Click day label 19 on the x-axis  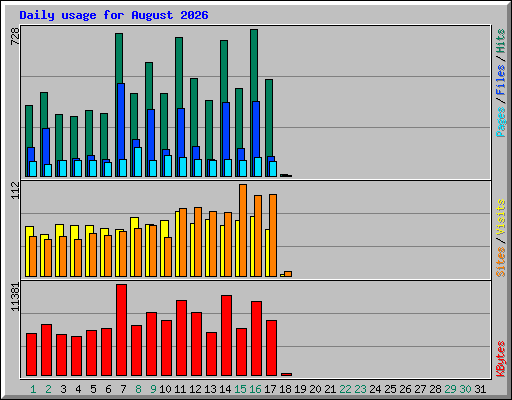(x=300, y=389)
